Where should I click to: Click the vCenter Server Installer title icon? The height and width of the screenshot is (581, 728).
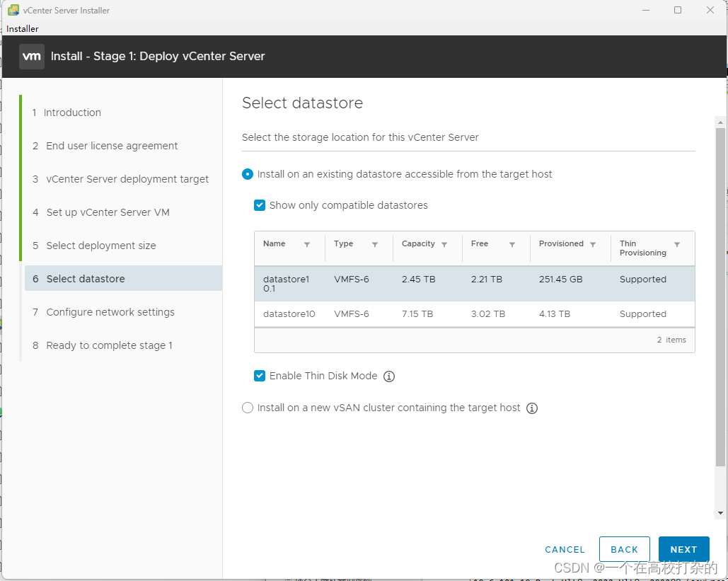[x=13, y=10]
